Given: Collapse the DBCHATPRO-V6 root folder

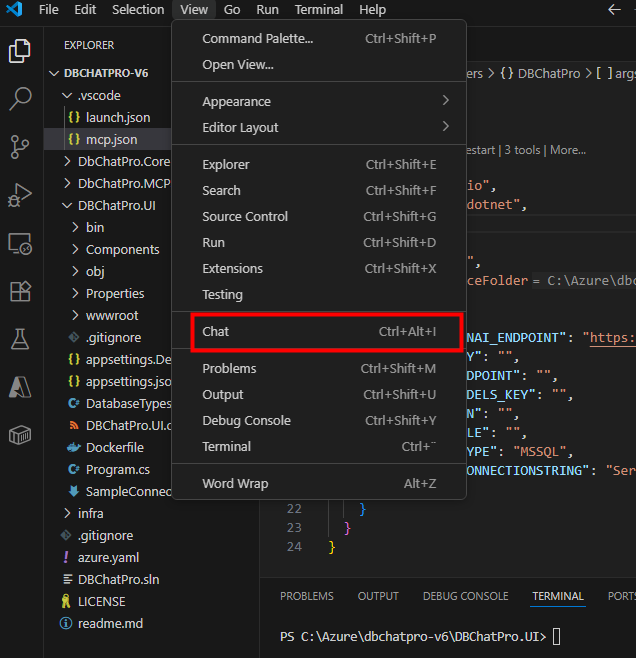Looking at the screenshot, I should click(54, 73).
